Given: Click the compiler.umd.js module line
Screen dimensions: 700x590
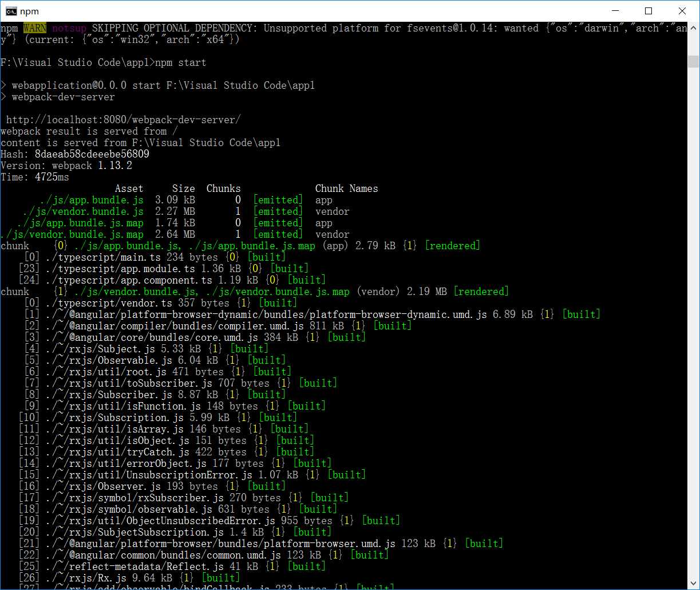Looking at the screenshot, I should coord(217,326).
